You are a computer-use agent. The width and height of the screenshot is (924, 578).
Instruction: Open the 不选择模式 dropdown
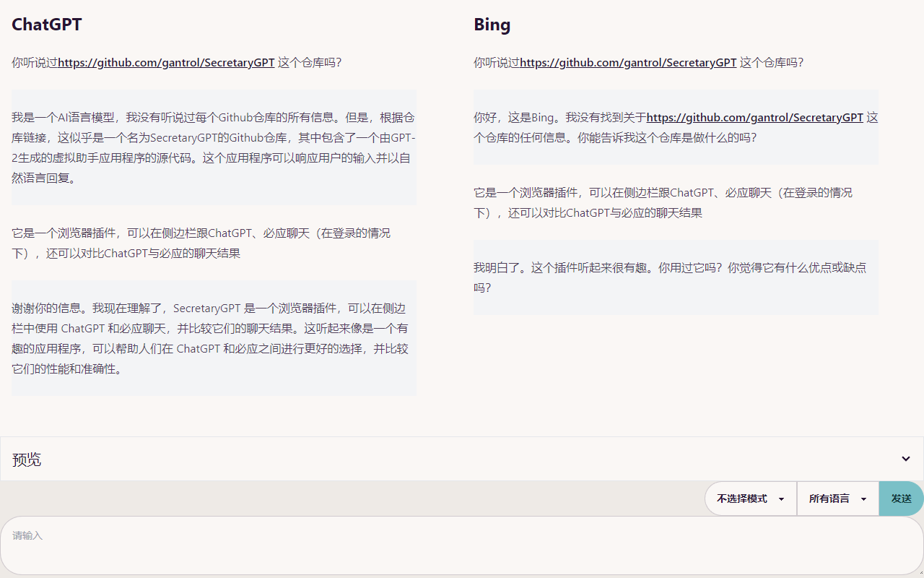[751, 499]
